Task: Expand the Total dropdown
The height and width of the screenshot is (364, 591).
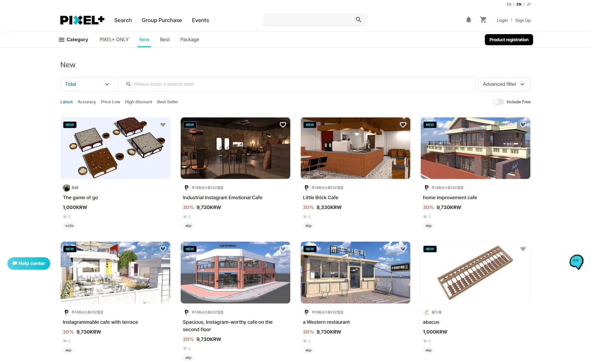Action: [87, 84]
